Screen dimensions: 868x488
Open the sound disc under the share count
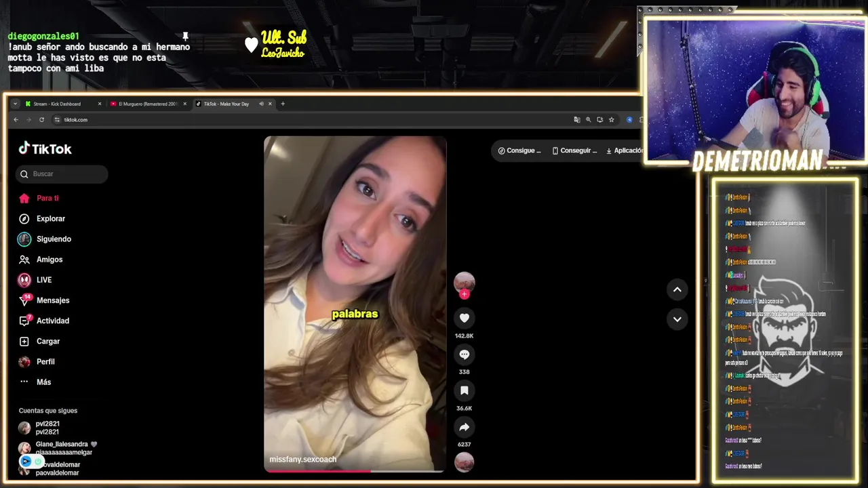pos(465,462)
